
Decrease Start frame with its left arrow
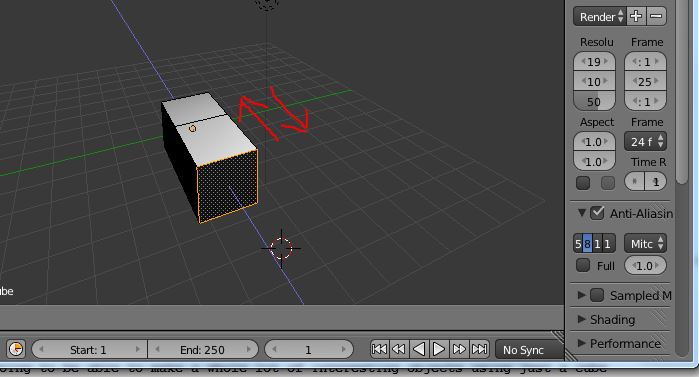(41, 349)
